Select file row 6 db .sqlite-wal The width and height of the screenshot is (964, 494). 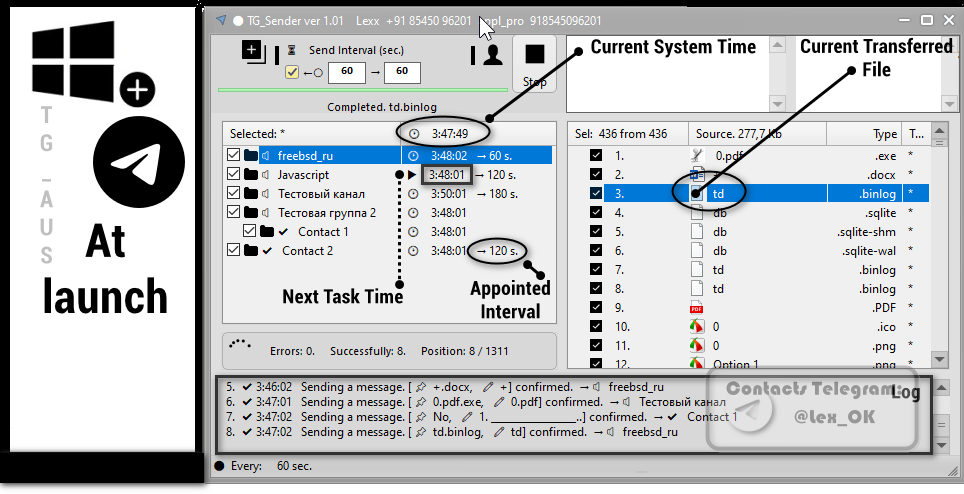(x=749, y=251)
